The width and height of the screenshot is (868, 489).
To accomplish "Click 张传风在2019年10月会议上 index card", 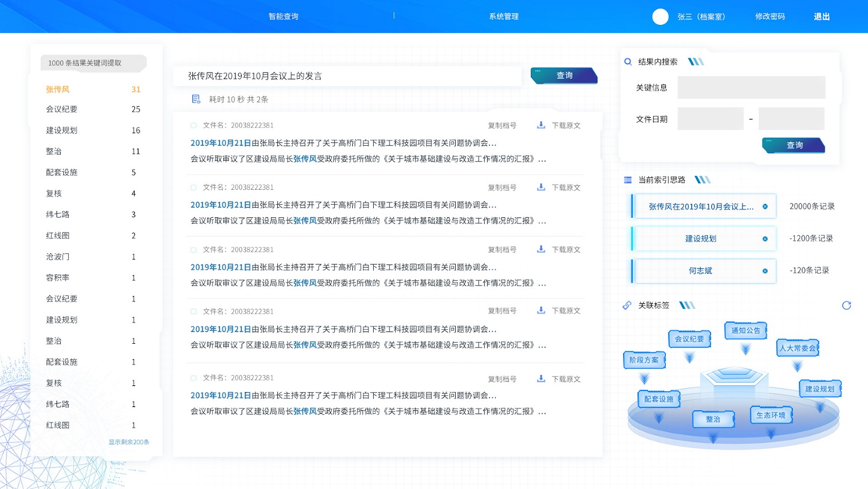I will (x=703, y=207).
